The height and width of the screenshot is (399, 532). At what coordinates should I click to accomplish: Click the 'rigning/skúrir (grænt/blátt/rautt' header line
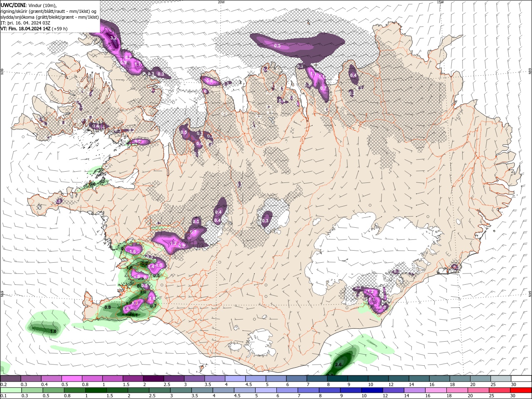click(x=49, y=11)
